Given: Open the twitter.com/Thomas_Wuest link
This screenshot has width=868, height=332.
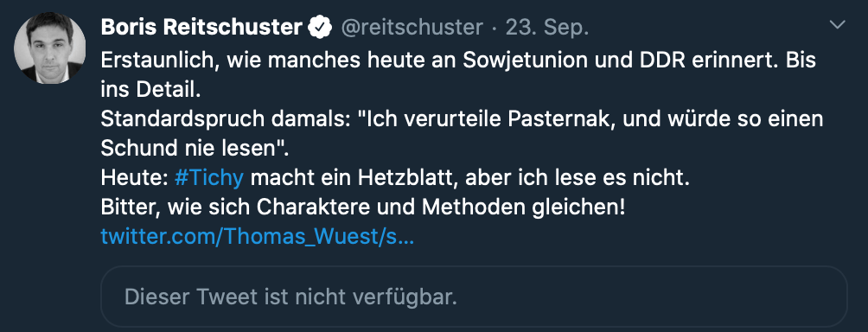Looking at the screenshot, I should pos(258,238).
